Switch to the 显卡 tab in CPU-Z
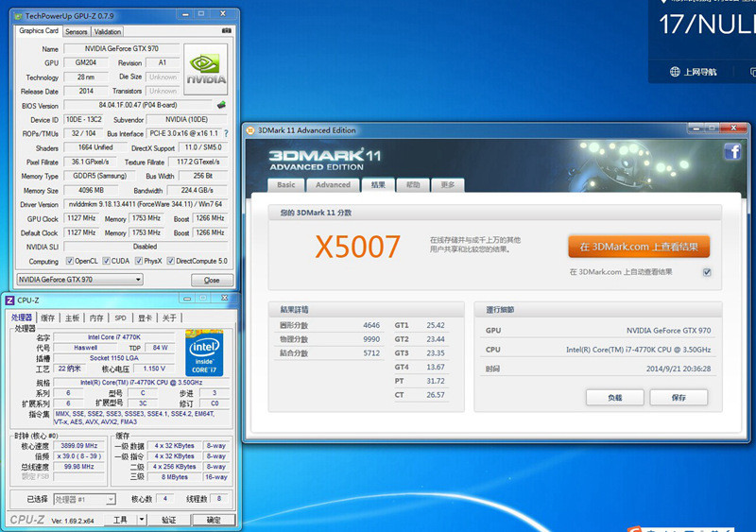This screenshot has height=532, width=756. click(x=145, y=317)
